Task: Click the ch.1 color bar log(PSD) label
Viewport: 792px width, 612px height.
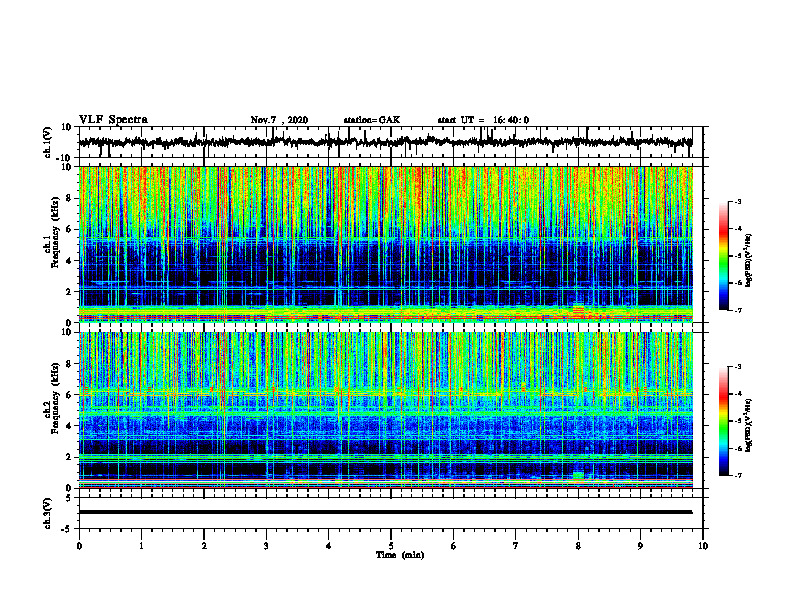Action: pos(749,261)
